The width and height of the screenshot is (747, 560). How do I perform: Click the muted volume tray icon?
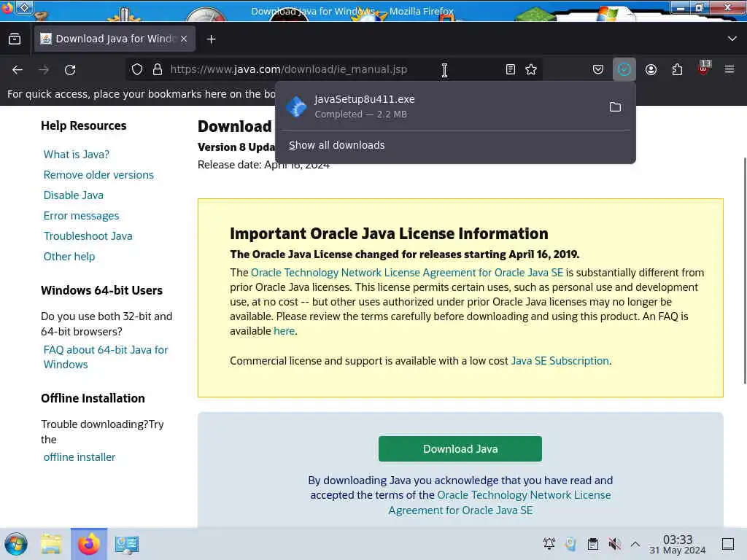[614, 544]
